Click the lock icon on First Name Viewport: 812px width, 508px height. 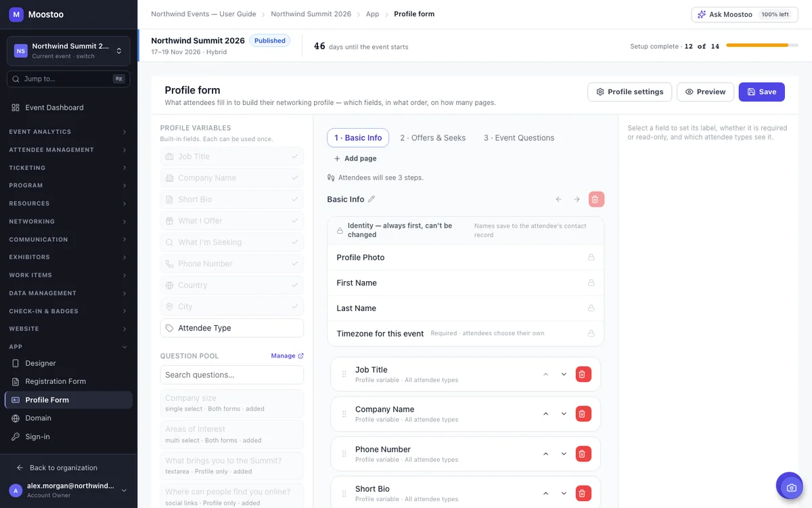pyautogui.click(x=591, y=282)
